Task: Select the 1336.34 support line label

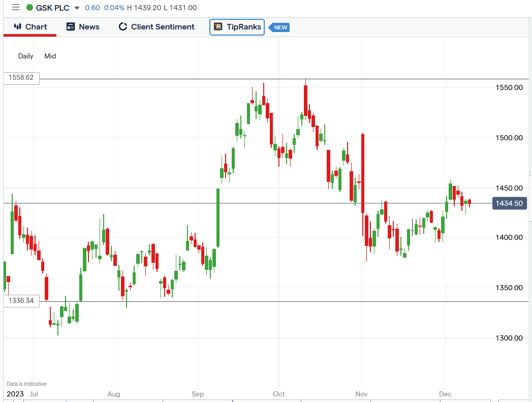Action: (x=21, y=300)
